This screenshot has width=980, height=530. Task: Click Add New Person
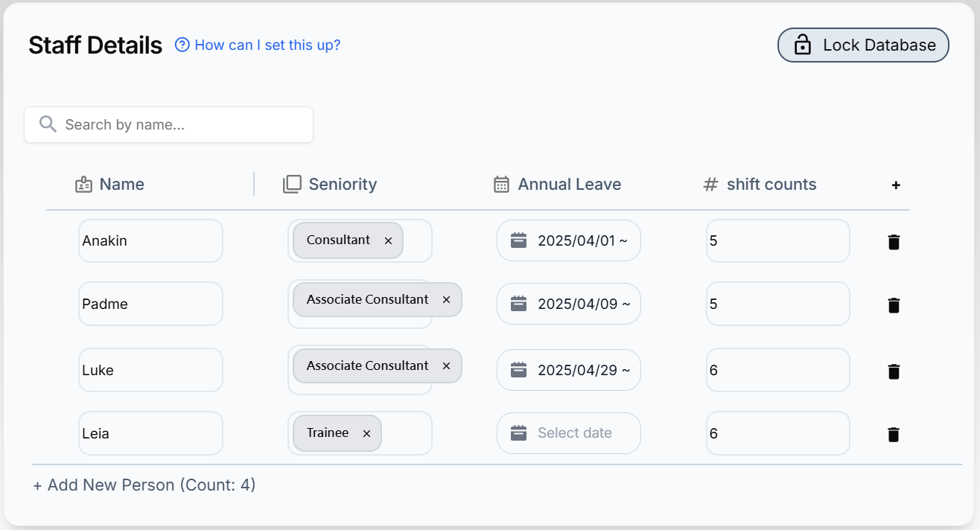(144, 485)
